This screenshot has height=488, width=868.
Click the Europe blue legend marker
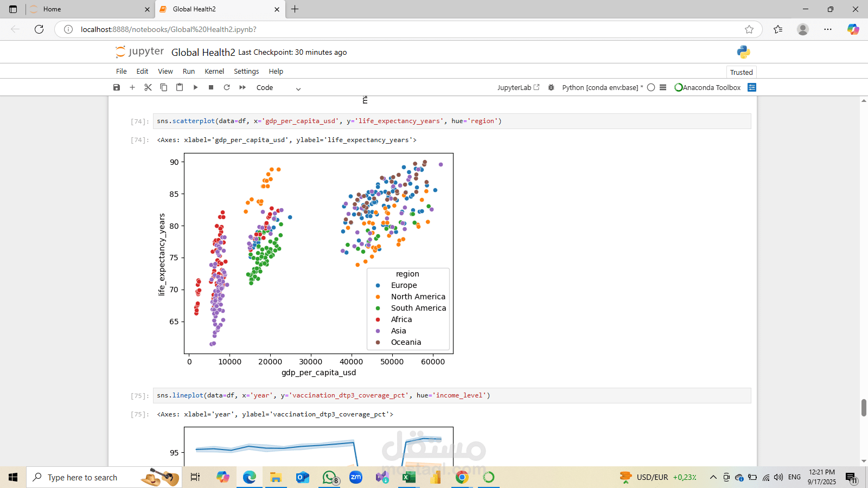click(x=378, y=285)
